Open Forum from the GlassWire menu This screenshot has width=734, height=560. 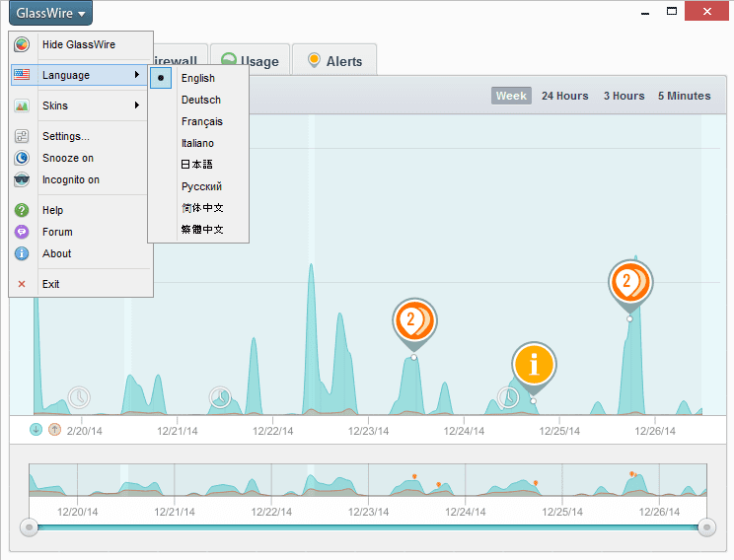pyautogui.click(x=81, y=232)
